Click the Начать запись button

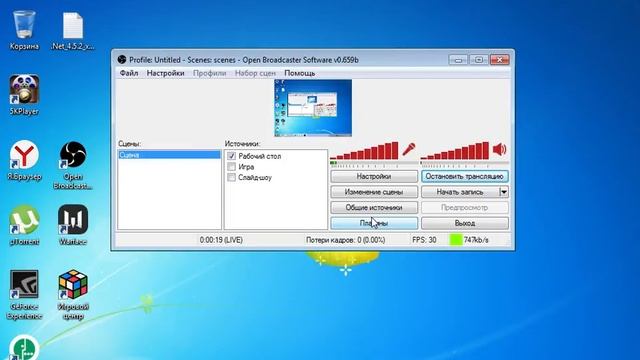pyautogui.click(x=460, y=192)
